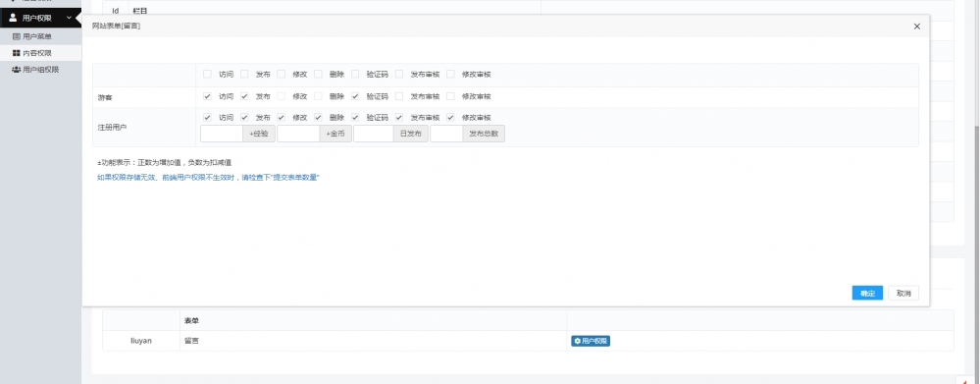Click the blue 提交表单数量 hint text
Screen dimensions: 980x384
coord(208,178)
